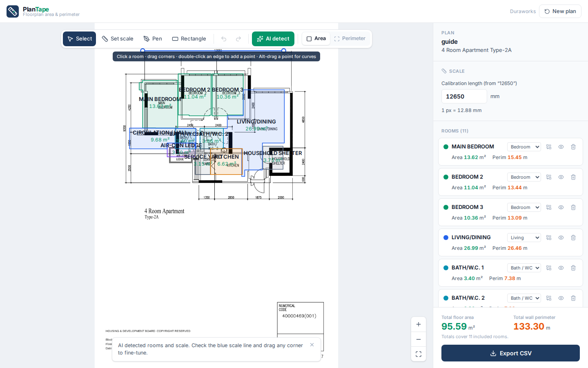Click the shapes icon for BEDROOM 2
588x368 pixels.
549,177
